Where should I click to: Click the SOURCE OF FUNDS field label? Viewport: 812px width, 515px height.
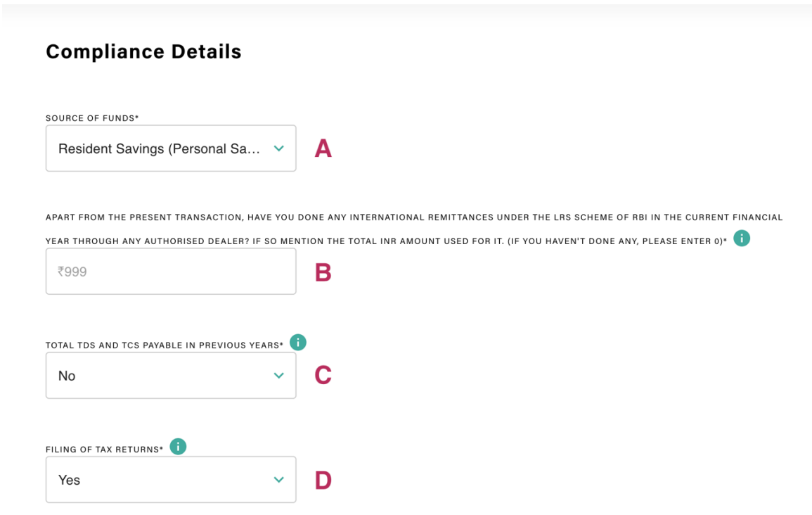[x=92, y=118]
